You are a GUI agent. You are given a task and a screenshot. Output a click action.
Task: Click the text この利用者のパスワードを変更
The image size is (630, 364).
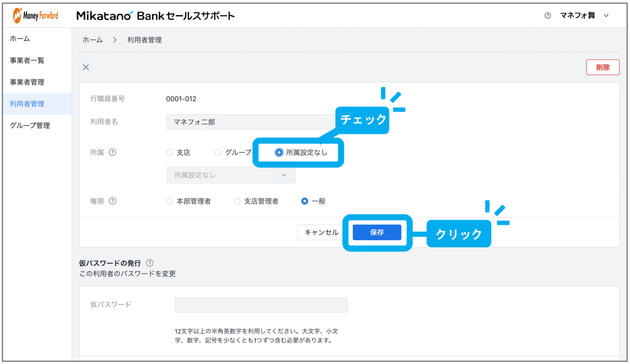[x=127, y=274]
